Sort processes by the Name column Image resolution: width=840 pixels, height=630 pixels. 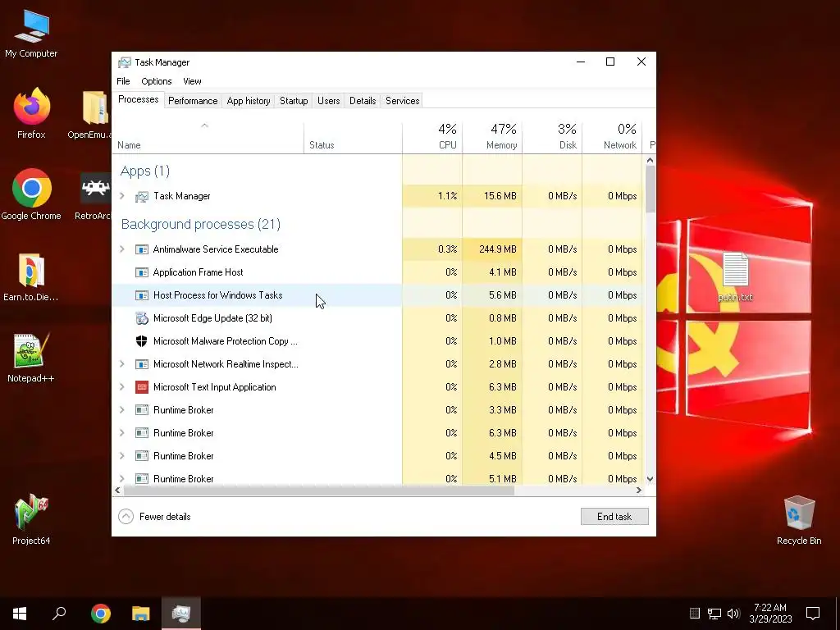[208, 137]
